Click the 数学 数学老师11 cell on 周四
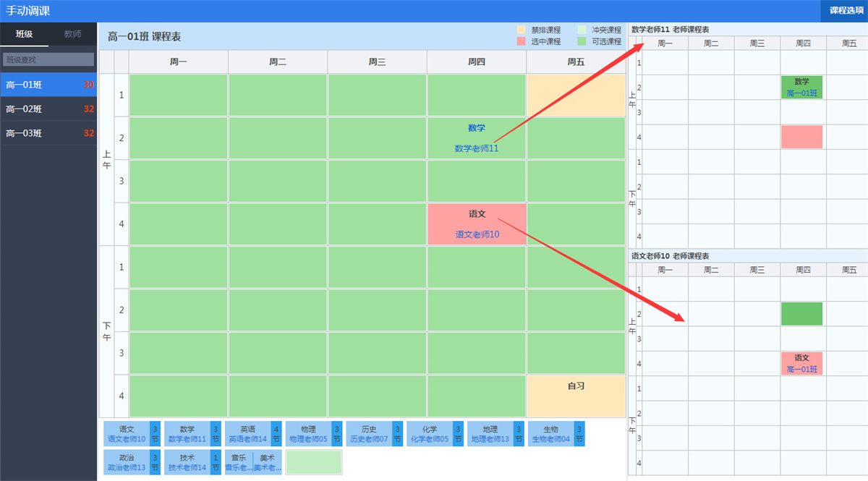 coord(477,138)
